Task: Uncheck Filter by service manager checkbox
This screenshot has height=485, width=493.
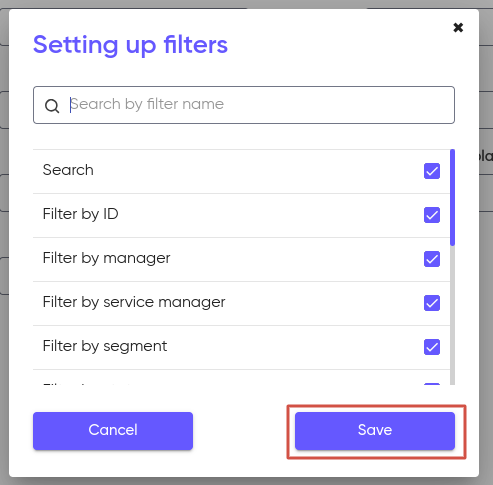Action: point(432,303)
